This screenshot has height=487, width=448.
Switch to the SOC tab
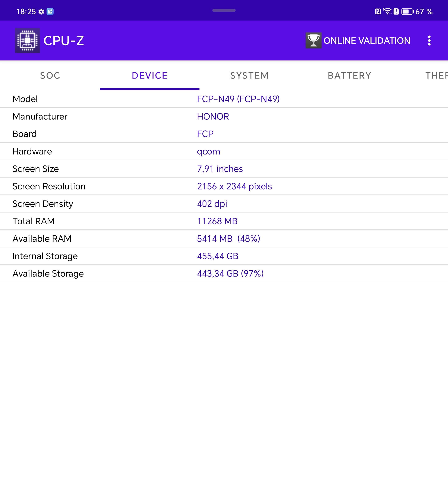(x=50, y=76)
